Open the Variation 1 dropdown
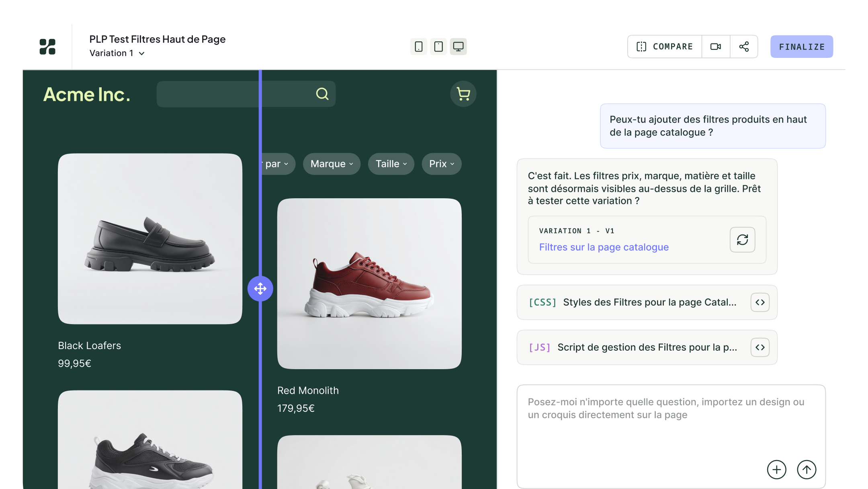 click(117, 53)
